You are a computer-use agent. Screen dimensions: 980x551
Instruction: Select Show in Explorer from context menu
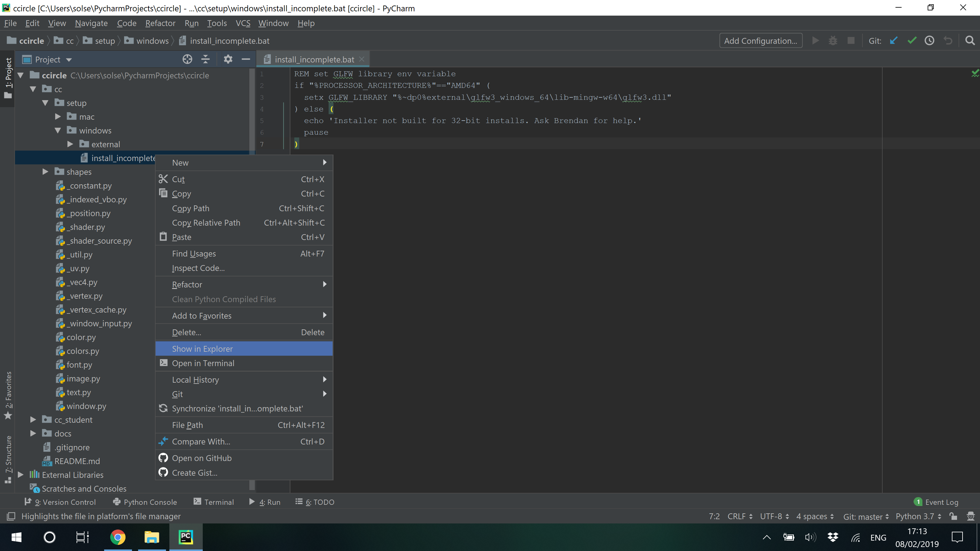(x=244, y=349)
